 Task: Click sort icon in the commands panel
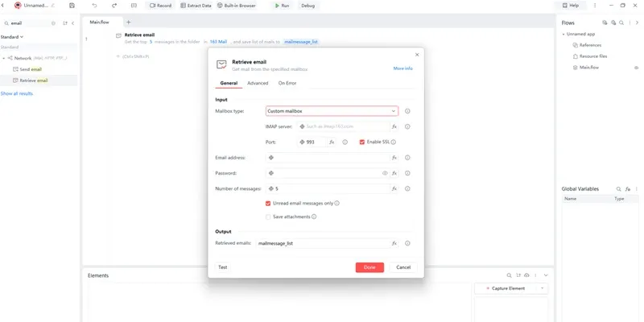click(65, 23)
